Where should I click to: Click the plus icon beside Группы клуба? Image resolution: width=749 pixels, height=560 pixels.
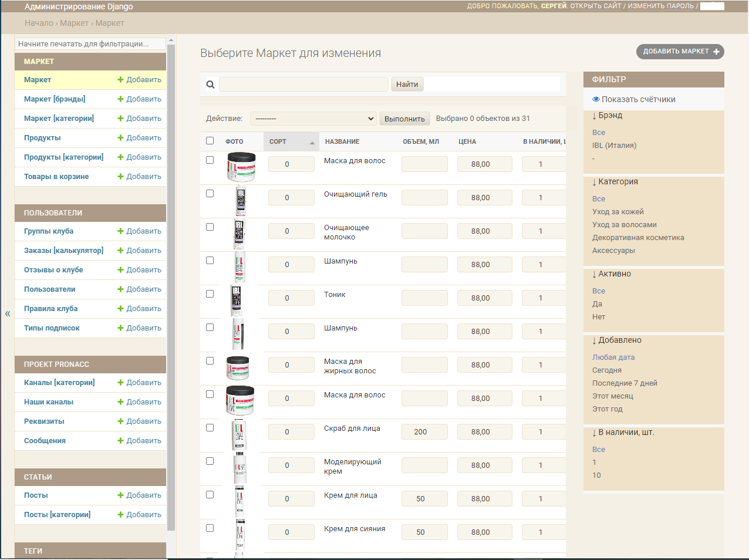[120, 231]
